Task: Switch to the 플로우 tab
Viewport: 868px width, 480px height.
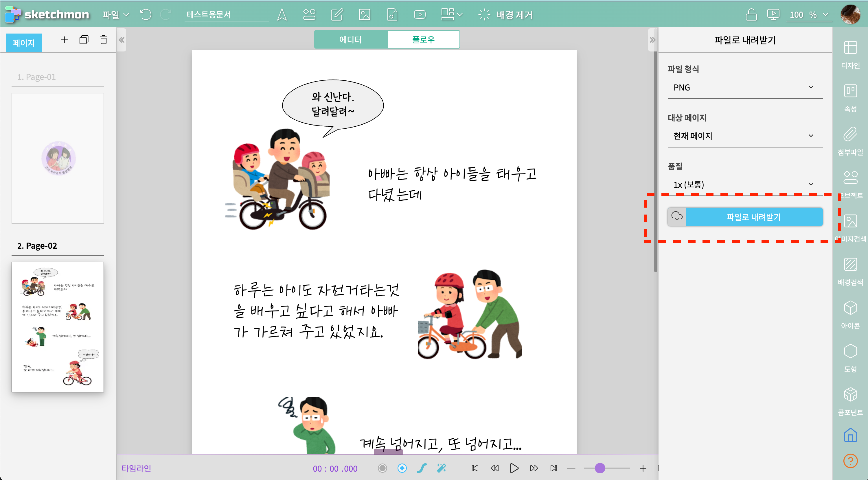Action: pos(423,39)
